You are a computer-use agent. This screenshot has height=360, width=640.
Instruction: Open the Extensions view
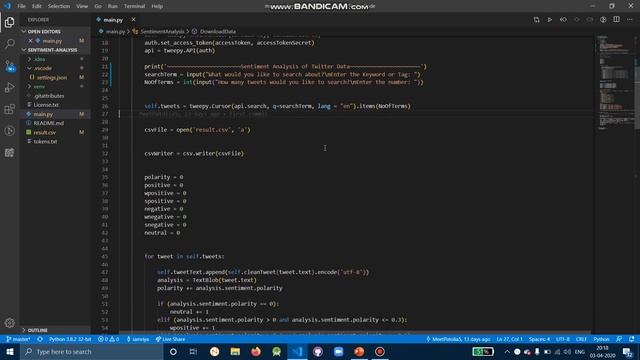click(9, 109)
